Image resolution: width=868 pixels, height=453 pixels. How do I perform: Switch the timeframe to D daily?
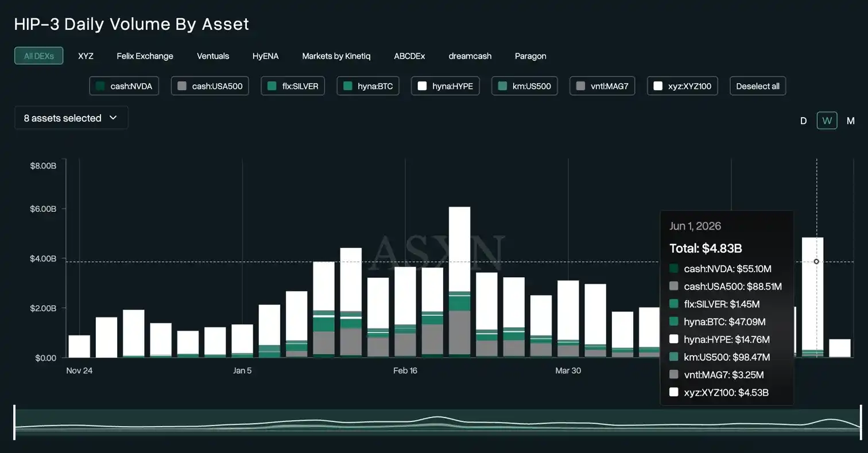pos(803,121)
